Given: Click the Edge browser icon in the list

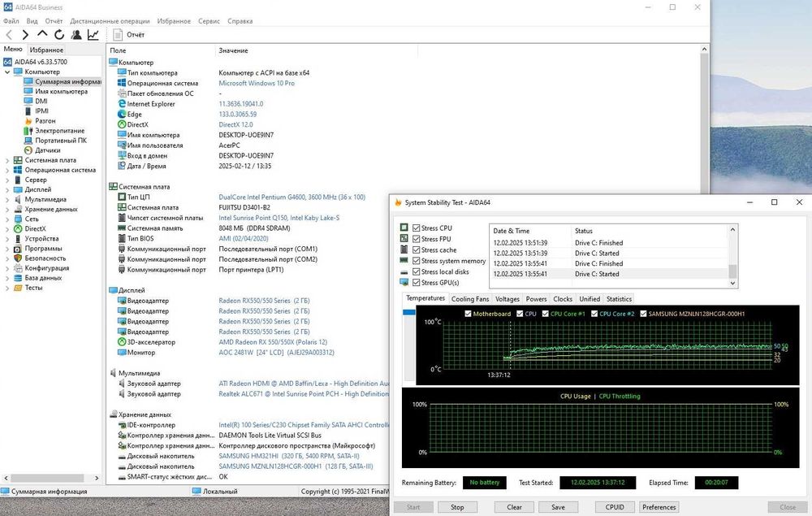Looking at the screenshot, I should (x=122, y=114).
